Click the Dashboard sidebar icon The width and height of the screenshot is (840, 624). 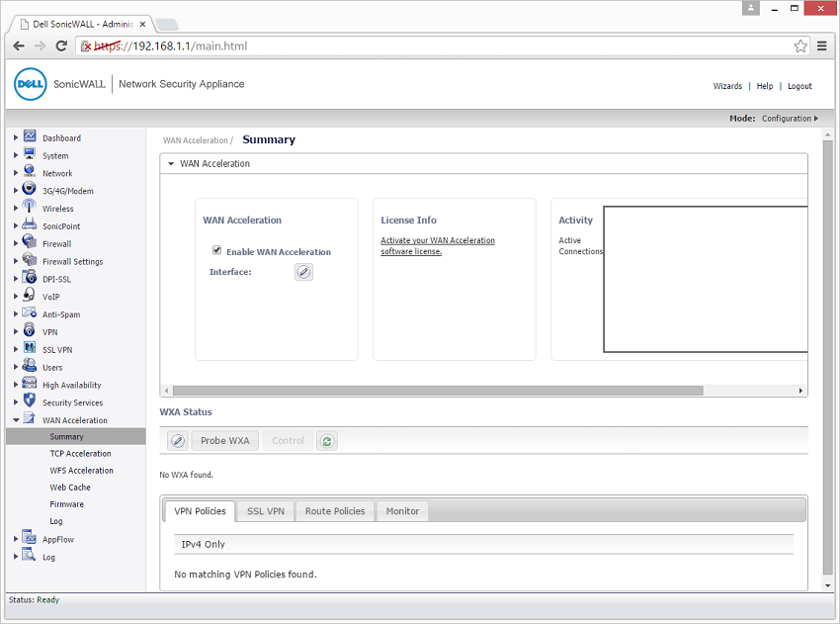[x=30, y=136]
